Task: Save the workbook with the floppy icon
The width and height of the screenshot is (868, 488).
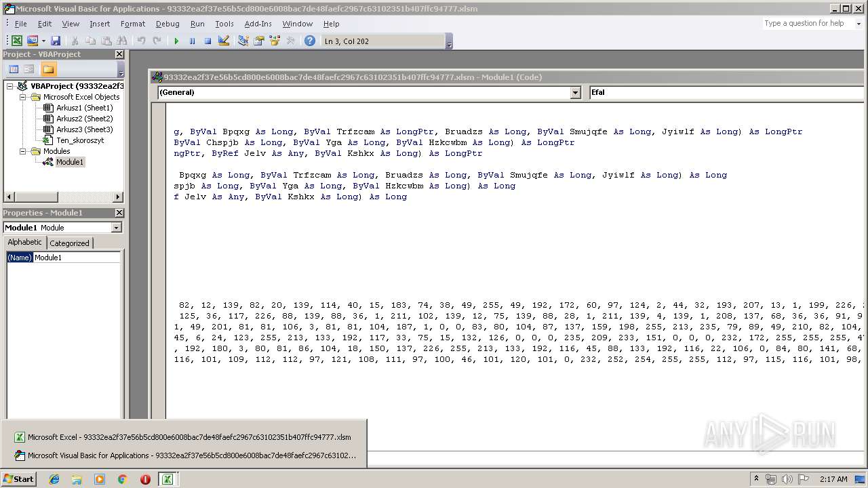Action: [x=56, y=41]
